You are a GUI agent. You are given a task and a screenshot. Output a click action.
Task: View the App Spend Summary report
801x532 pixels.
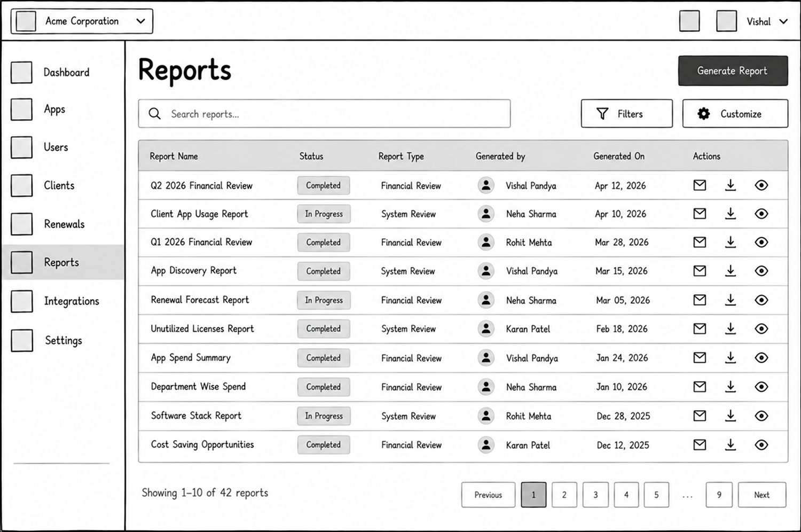coord(761,357)
